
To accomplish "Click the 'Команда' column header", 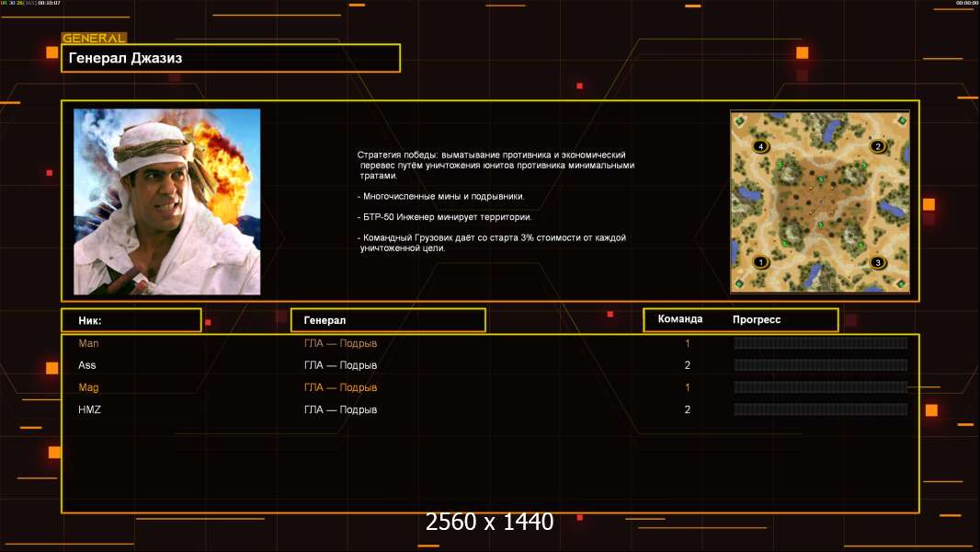I will click(680, 319).
